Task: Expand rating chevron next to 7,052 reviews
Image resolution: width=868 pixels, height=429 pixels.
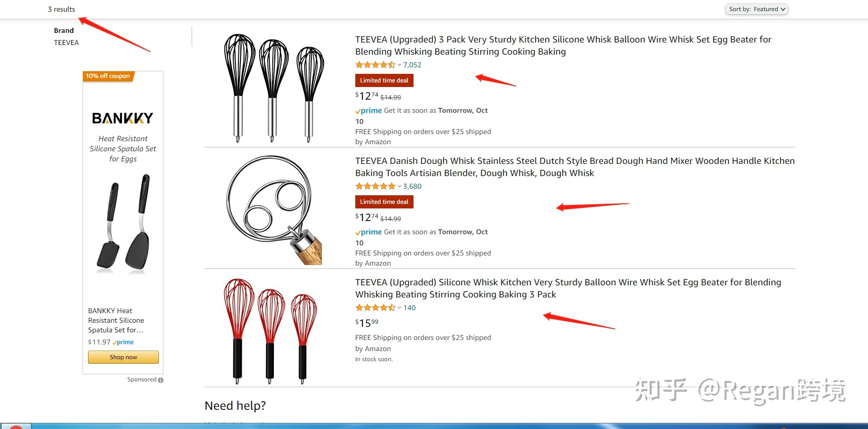Action: pyautogui.click(x=399, y=65)
